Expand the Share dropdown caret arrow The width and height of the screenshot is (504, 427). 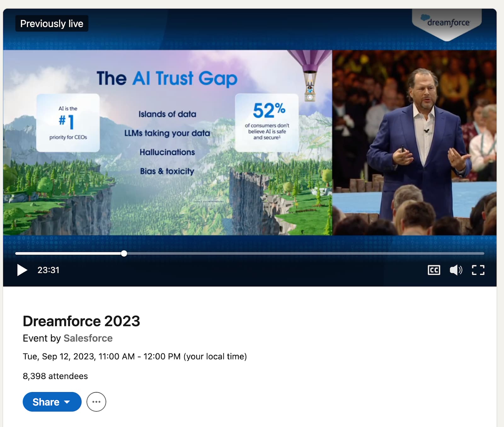67,402
